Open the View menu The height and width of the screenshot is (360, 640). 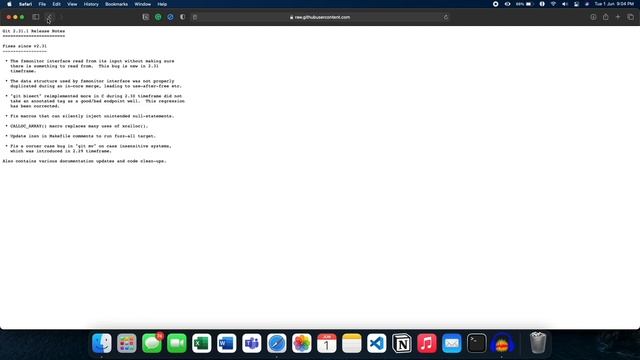[72, 4]
